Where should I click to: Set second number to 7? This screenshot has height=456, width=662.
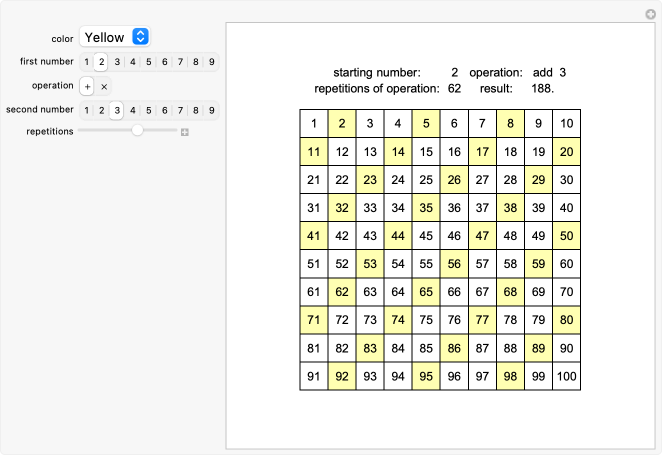coord(180,111)
